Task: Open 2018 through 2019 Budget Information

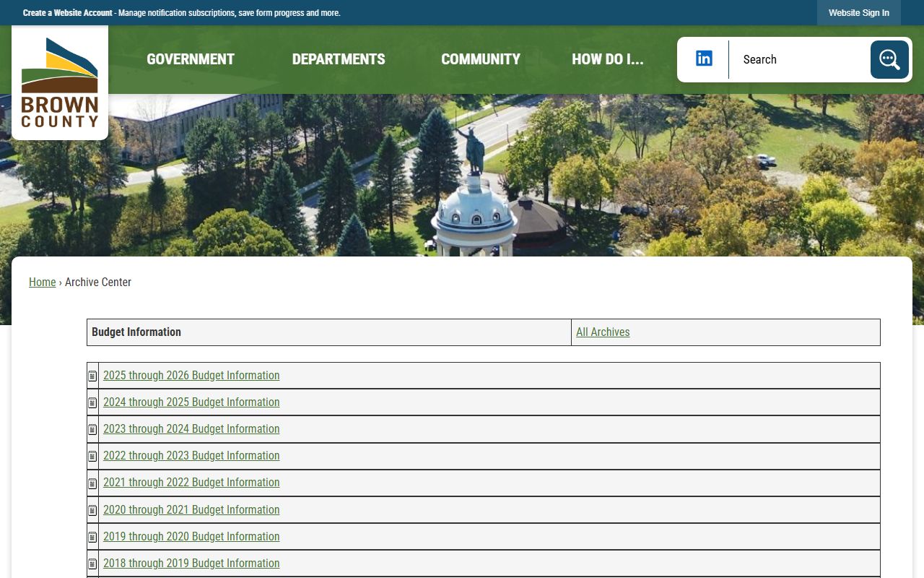Action: click(191, 563)
